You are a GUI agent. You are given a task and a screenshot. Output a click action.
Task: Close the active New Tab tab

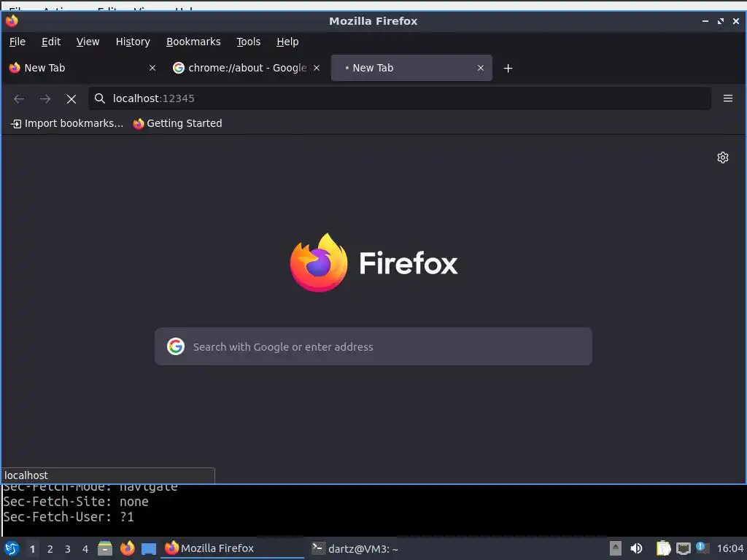pyautogui.click(x=481, y=68)
